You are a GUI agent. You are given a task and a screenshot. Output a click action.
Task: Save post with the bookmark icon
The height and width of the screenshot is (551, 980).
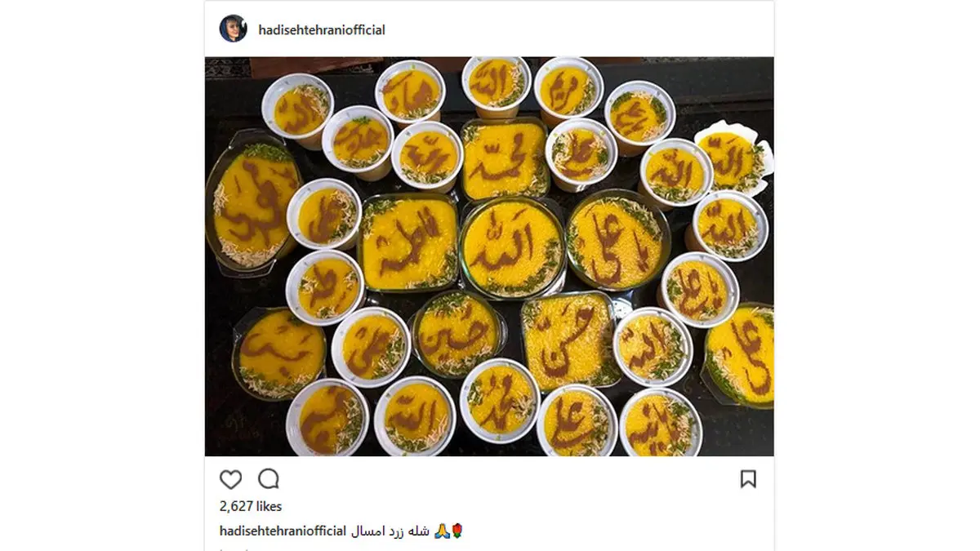(748, 479)
